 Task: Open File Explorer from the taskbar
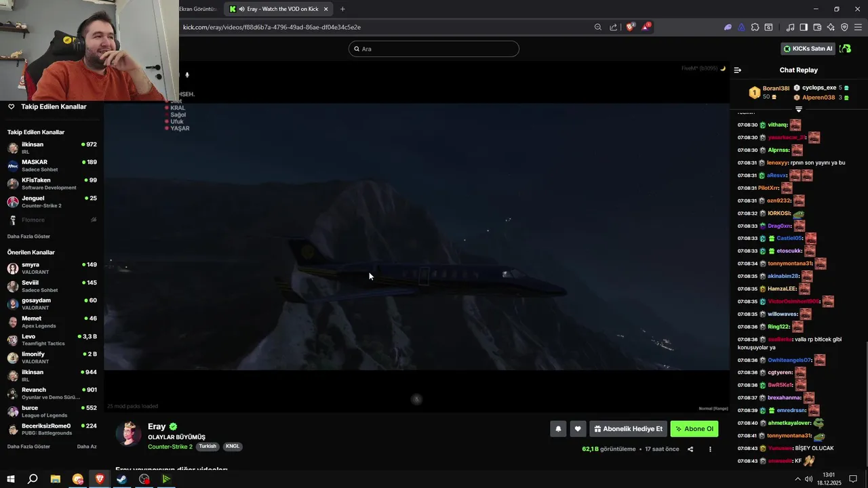[56, 479]
